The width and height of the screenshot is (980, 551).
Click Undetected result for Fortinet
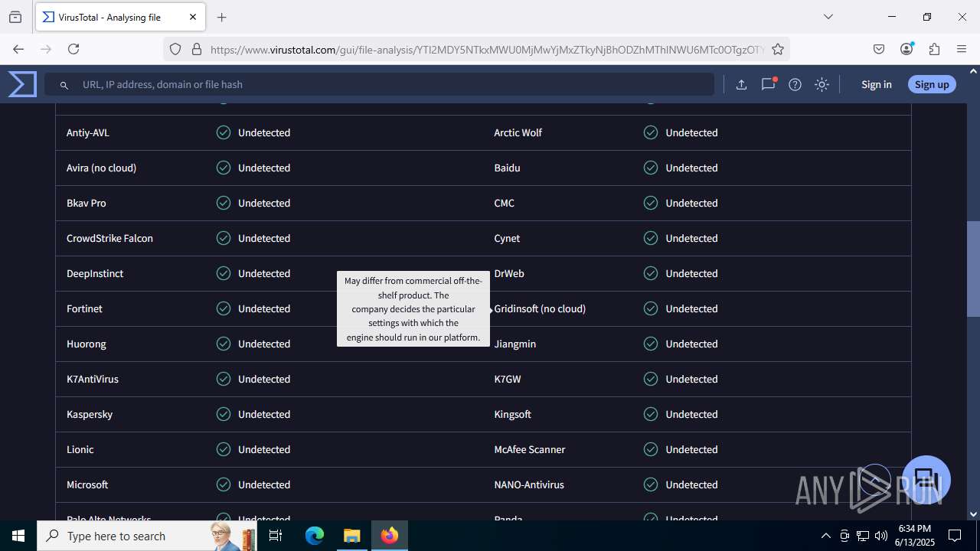tap(264, 308)
